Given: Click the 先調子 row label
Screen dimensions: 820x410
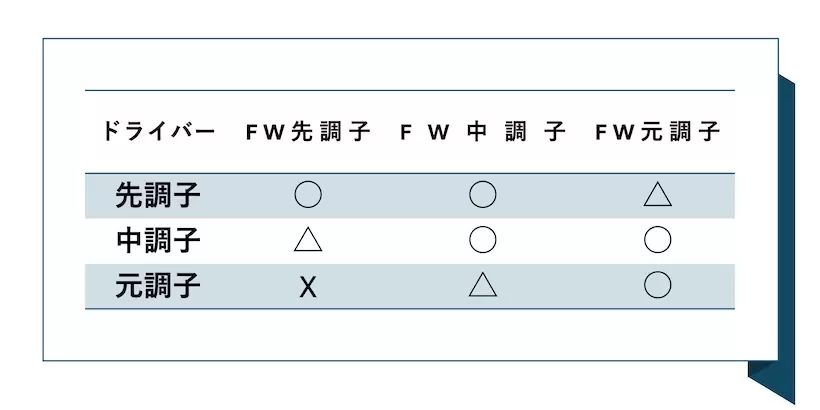Looking at the screenshot, I should point(159,195).
